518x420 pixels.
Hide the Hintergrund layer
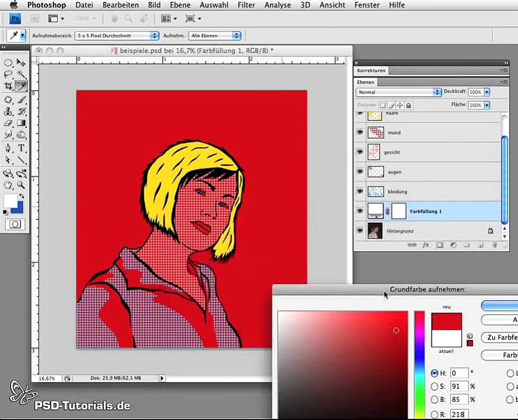[360, 230]
